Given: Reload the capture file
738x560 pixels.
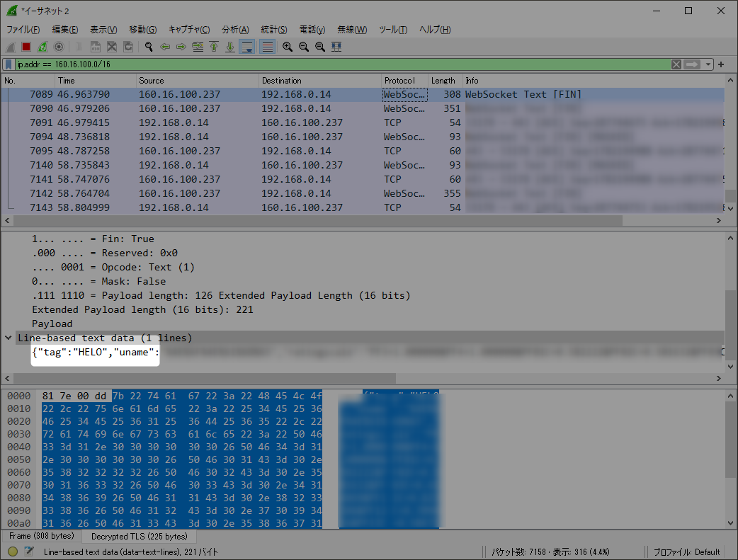Looking at the screenshot, I should coord(128,47).
